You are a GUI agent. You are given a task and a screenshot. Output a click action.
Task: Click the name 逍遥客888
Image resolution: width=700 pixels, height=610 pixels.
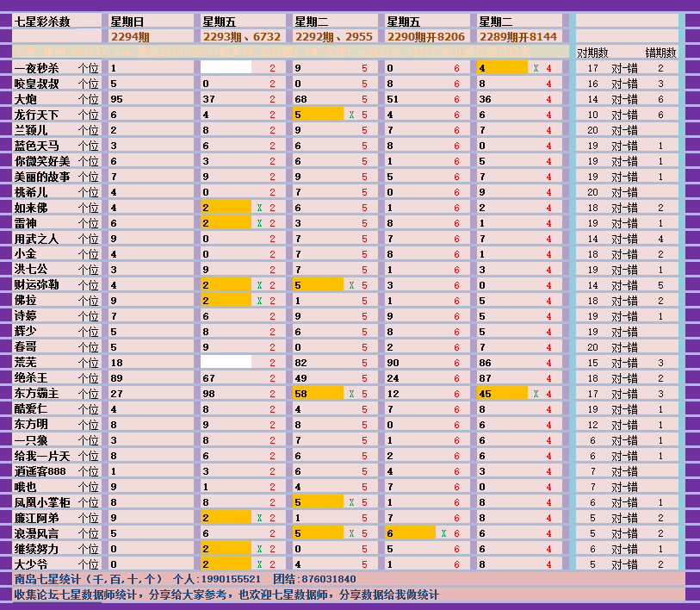coord(40,471)
